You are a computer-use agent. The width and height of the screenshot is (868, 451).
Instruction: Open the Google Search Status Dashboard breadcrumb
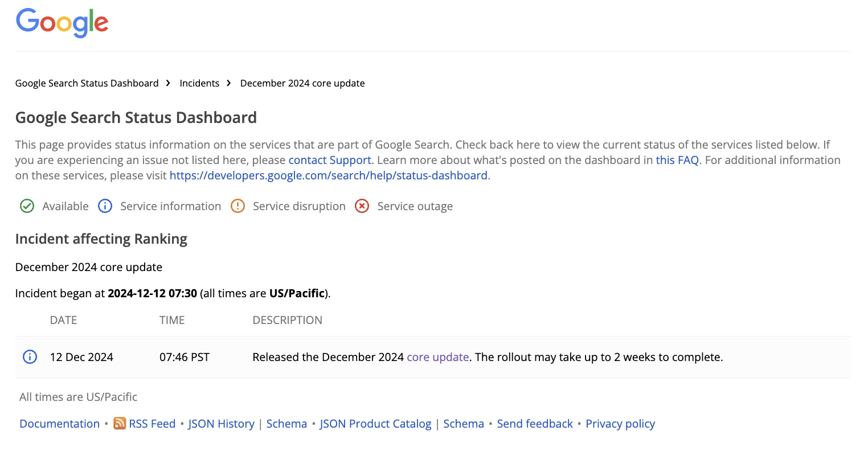[x=87, y=83]
